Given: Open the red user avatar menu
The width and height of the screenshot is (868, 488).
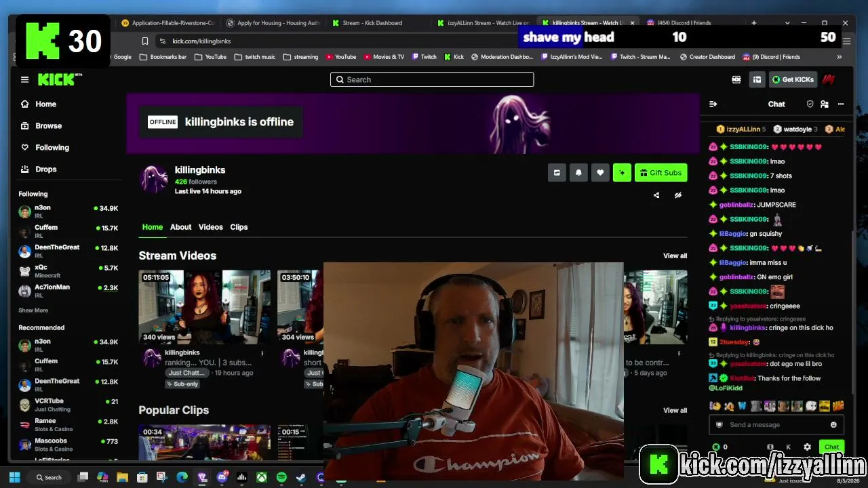Looking at the screenshot, I should pos(828,79).
